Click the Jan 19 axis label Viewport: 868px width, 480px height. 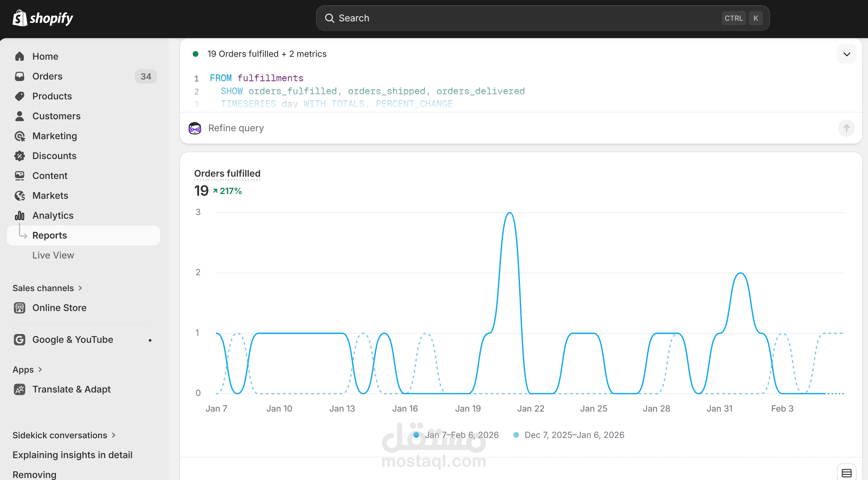[x=468, y=408]
